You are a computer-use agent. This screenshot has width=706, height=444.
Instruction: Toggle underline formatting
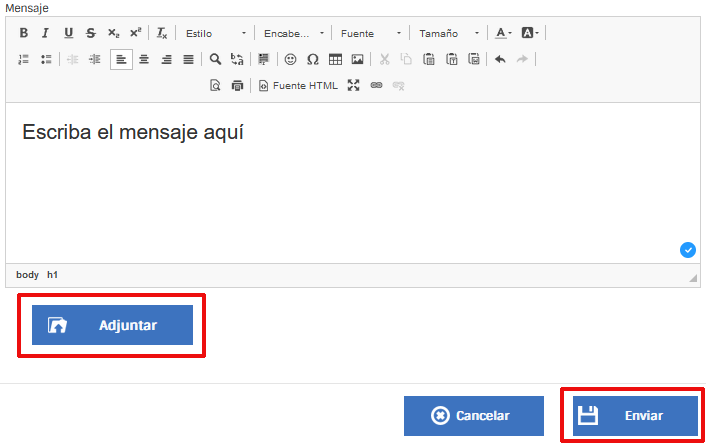click(x=68, y=33)
